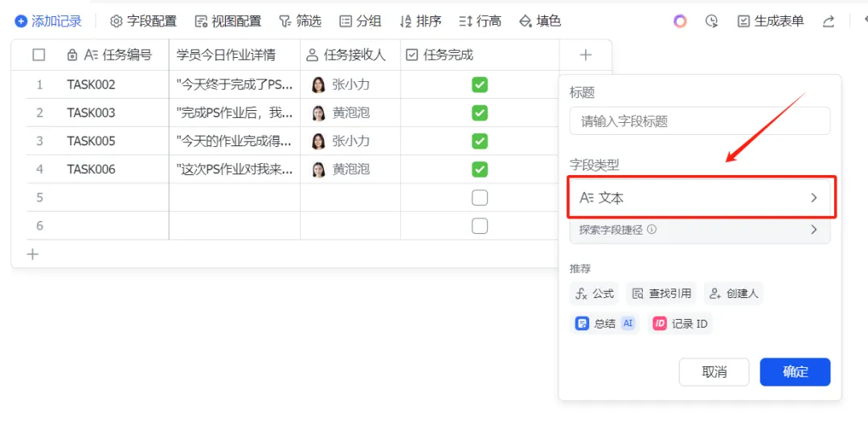Image resolution: width=868 pixels, height=425 pixels.
Task: Click row number 5 in table
Action: [39, 198]
